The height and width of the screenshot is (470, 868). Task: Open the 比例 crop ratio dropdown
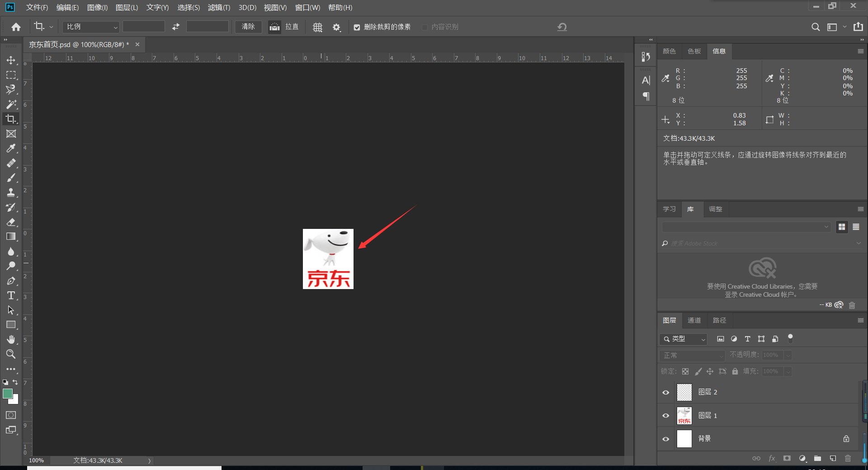[x=91, y=27]
